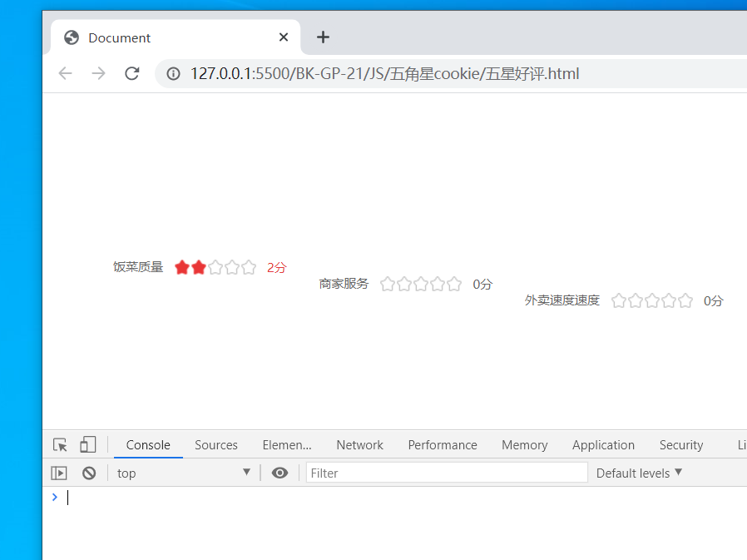Switch to the Sources panel
This screenshot has width=747, height=560.
(215, 444)
